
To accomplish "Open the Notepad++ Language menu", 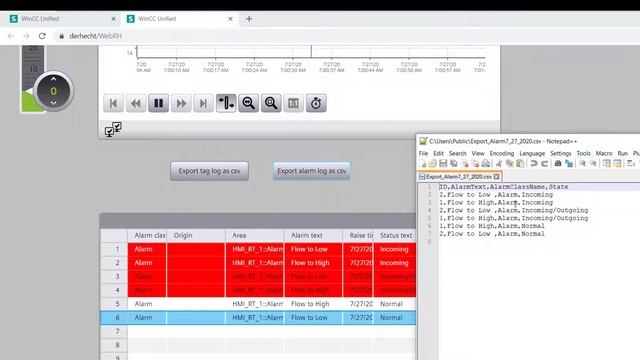I will pos(532,153).
